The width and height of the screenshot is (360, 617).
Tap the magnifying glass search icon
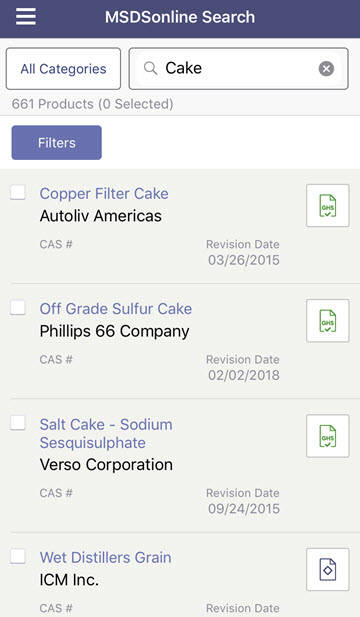(150, 68)
